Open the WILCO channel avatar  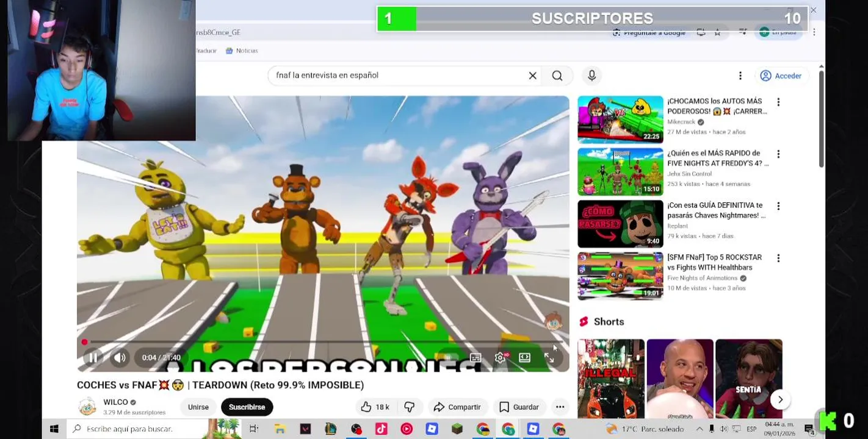pyautogui.click(x=87, y=407)
